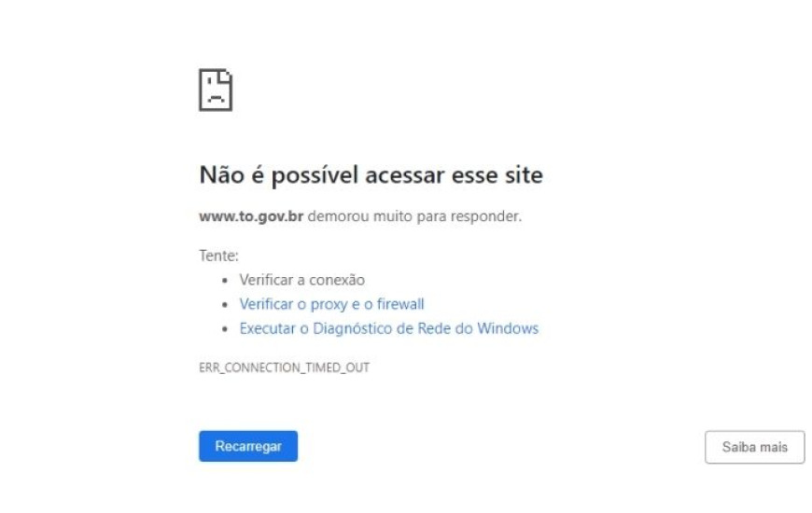Viewport: 812px width, 513px height.
Task: Open Verificar o proxy e o firewall link
Action: tap(331, 304)
